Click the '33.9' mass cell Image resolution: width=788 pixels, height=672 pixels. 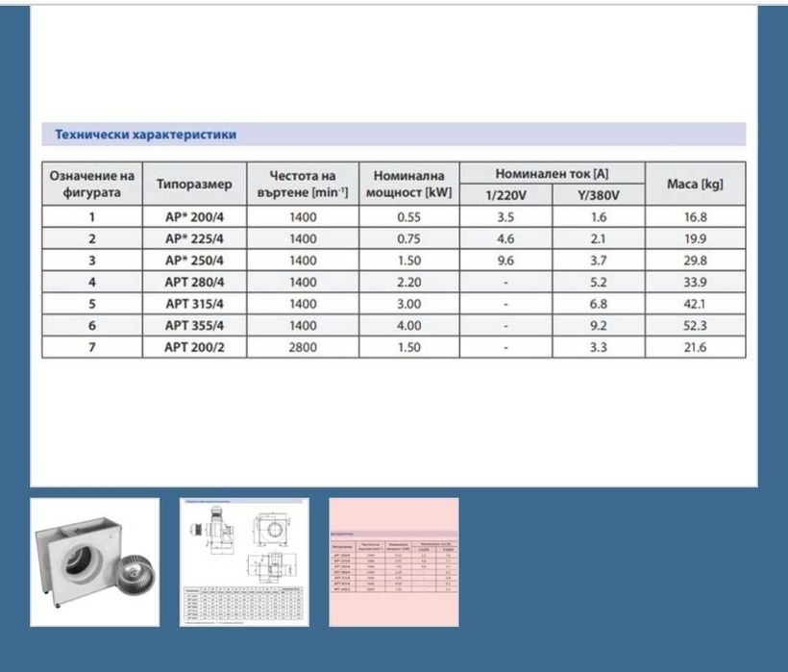[696, 282]
